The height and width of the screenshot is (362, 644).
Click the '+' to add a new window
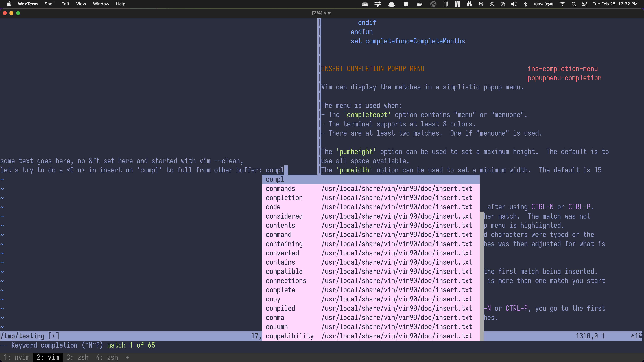pyautogui.click(x=127, y=357)
